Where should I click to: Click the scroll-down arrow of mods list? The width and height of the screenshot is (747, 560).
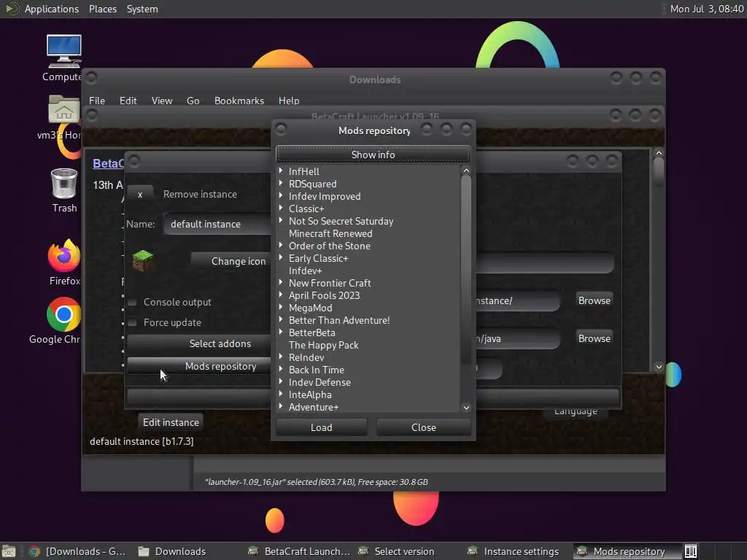coord(466,407)
